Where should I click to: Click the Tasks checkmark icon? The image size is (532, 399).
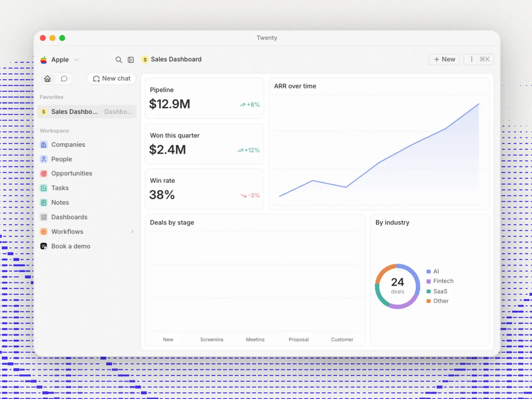[44, 188]
